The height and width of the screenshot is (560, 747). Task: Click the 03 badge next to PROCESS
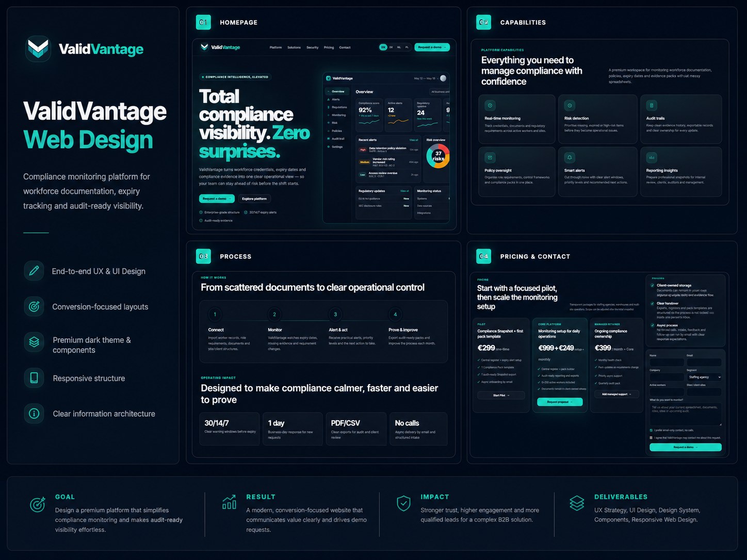point(203,256)
